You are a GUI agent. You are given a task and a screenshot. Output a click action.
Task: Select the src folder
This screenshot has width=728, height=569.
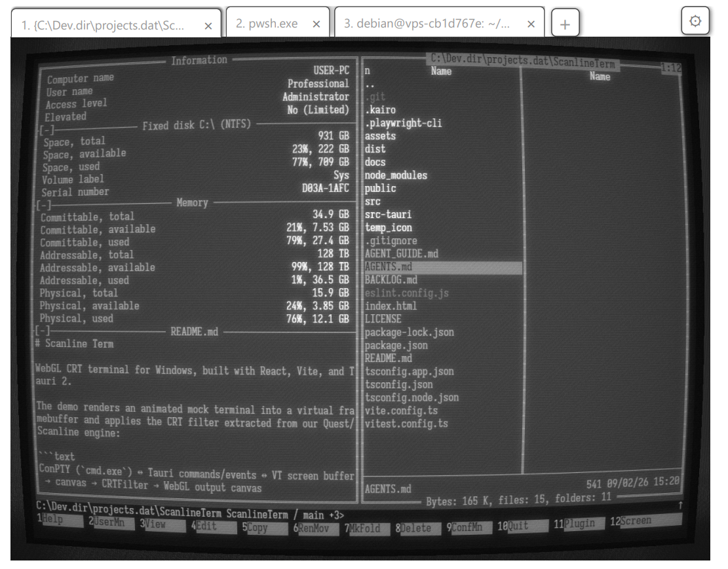pyautogui.click(x=372, y=202)
